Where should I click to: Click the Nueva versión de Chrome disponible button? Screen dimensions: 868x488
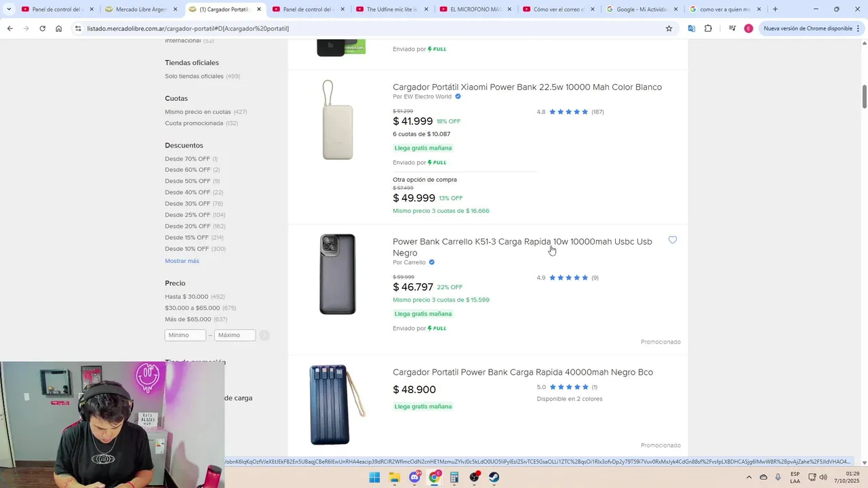(x=808, y=28)
